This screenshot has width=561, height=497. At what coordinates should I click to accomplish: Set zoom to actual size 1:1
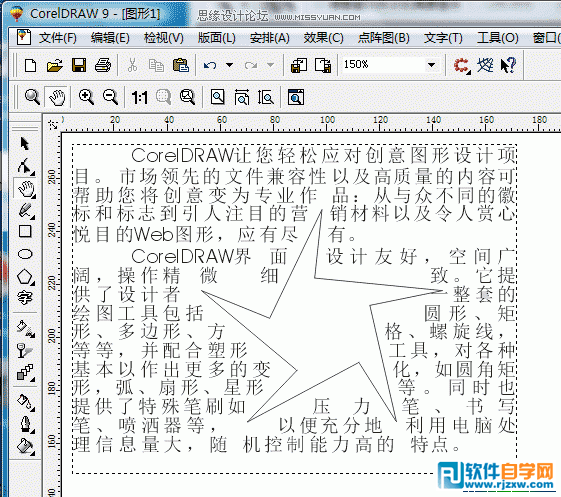(139, 97)
